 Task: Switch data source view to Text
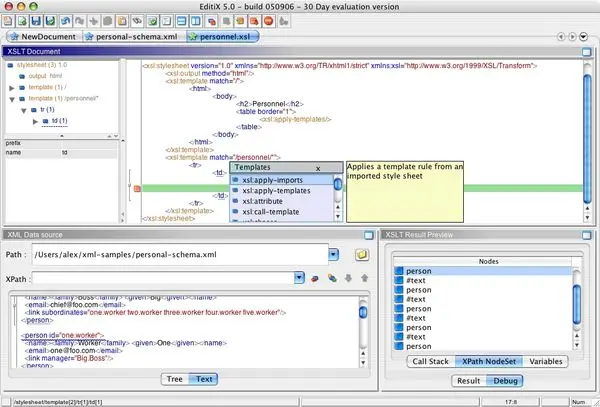tap(204, 379)
